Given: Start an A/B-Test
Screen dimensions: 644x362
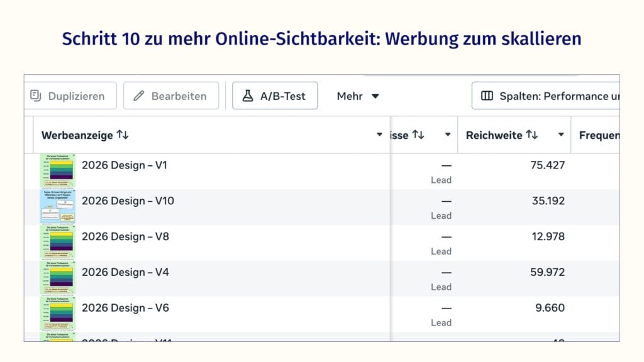Looking at the screenshot, I should pos(275,96).
